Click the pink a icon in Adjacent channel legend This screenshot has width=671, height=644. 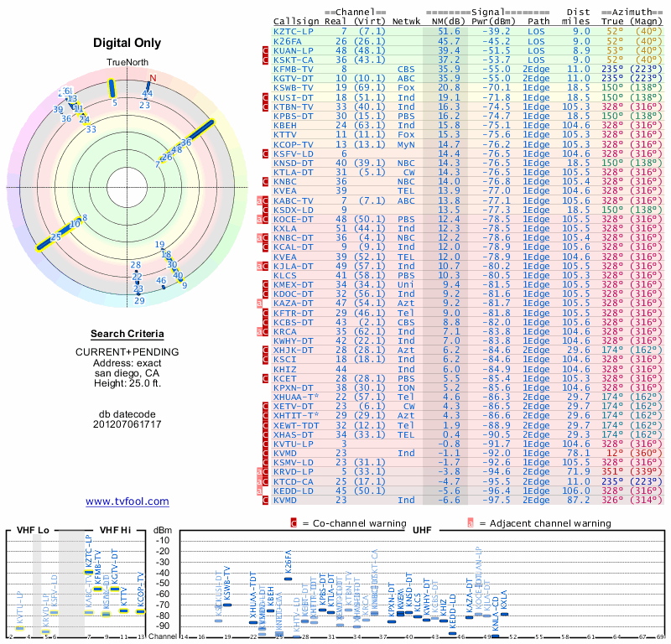471,523
